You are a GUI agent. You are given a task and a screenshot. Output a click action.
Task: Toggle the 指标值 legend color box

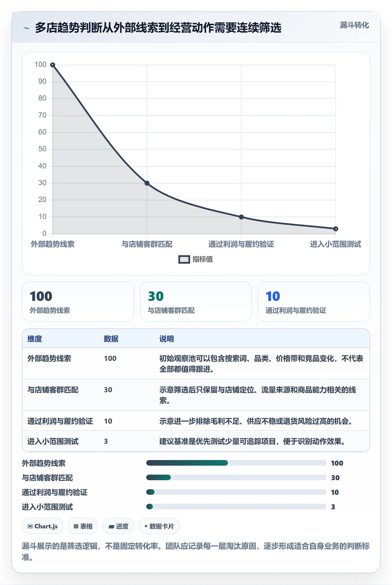pos(184,259)
